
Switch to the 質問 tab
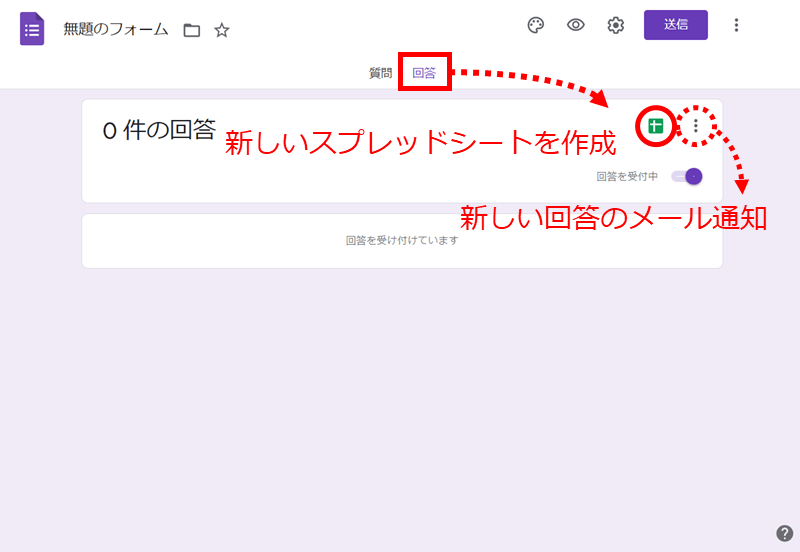coord(380,73)
